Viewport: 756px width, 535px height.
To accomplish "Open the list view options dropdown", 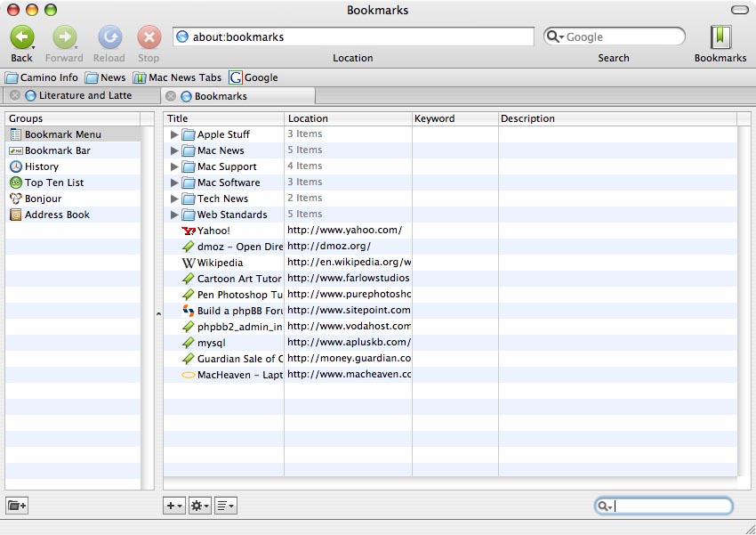I will coord(226,506).
